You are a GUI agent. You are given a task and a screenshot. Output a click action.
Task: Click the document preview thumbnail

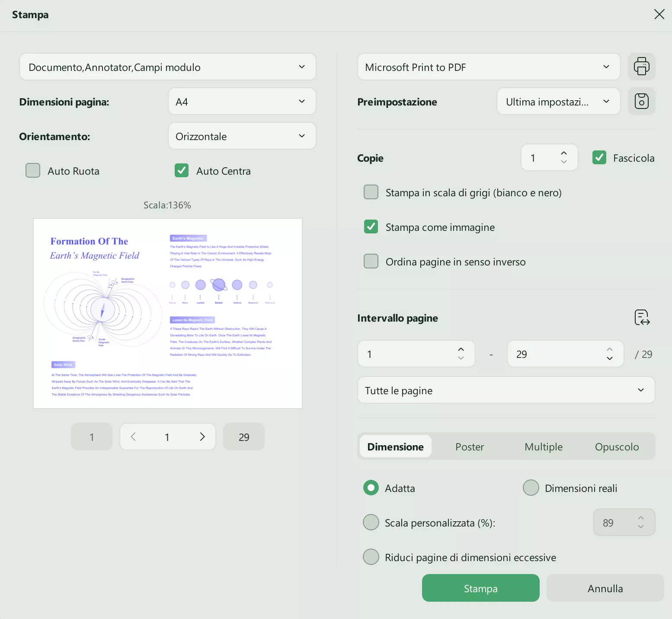point(168,313)
